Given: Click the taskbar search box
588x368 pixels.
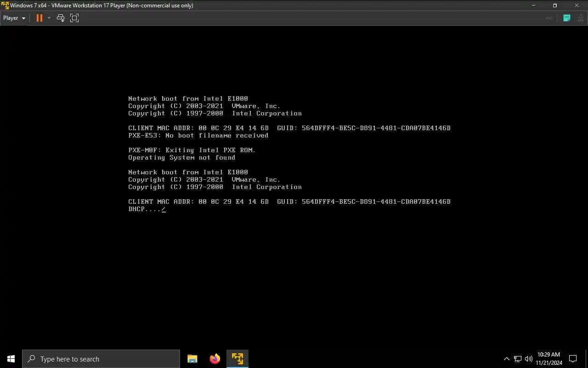Looking at the screenshot, I should (101, 359).
